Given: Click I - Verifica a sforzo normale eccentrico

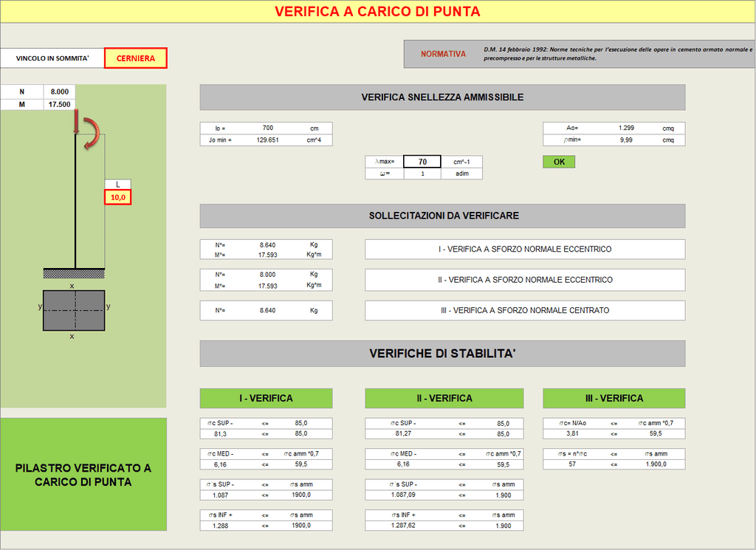Looking at the screenshot, I should (x=525, y=250).
